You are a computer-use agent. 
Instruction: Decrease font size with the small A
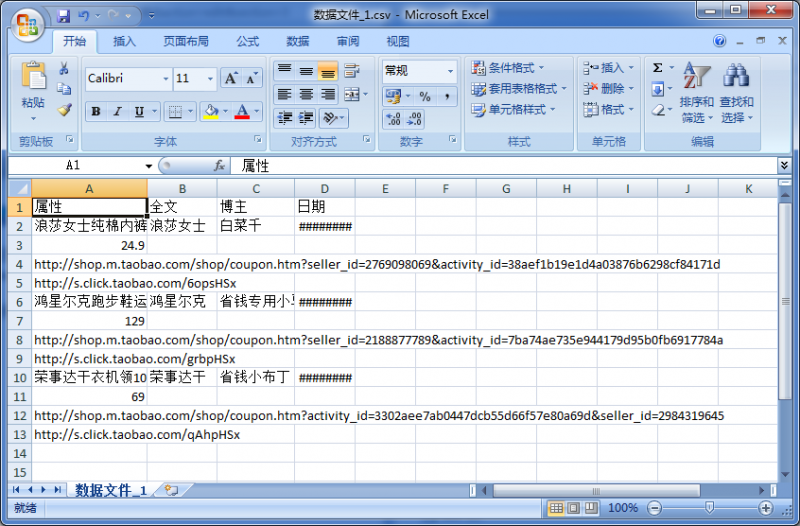(x=252, y=79)
